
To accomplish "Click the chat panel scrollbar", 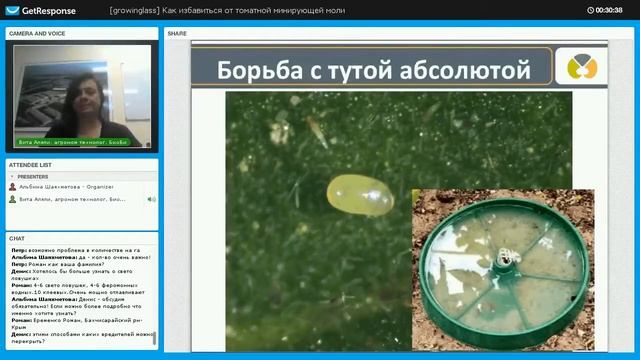I will [154, 338].
